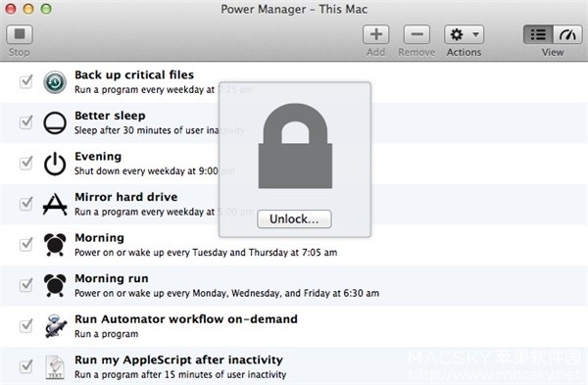Select the Run Automator workflow on-demand row
Viewport: 588px width, 385px height.
point(294,326)
